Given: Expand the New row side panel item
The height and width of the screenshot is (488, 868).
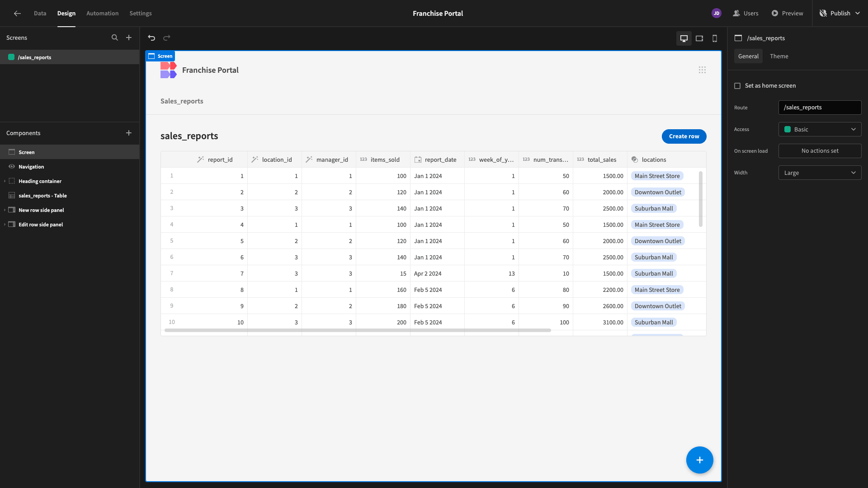Looking at the screenshot, I should tap(5, 210).
